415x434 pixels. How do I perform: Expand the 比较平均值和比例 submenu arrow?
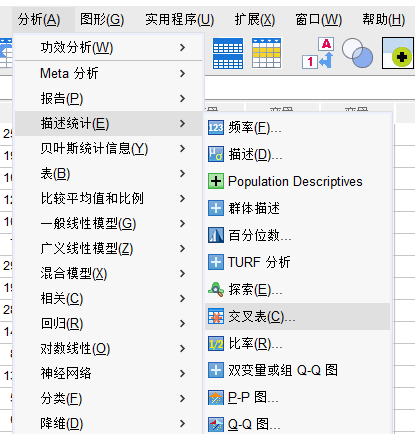point(182,198)
